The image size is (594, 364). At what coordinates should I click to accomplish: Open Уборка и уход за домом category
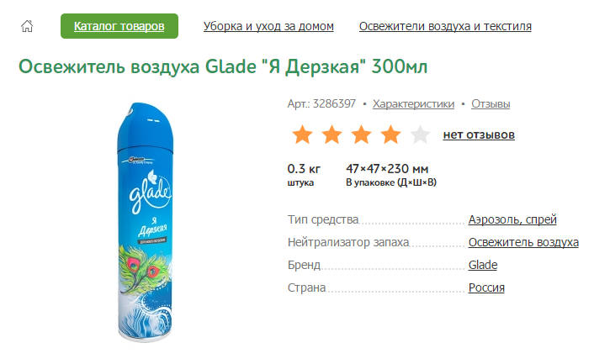click(x=268, y=26)
